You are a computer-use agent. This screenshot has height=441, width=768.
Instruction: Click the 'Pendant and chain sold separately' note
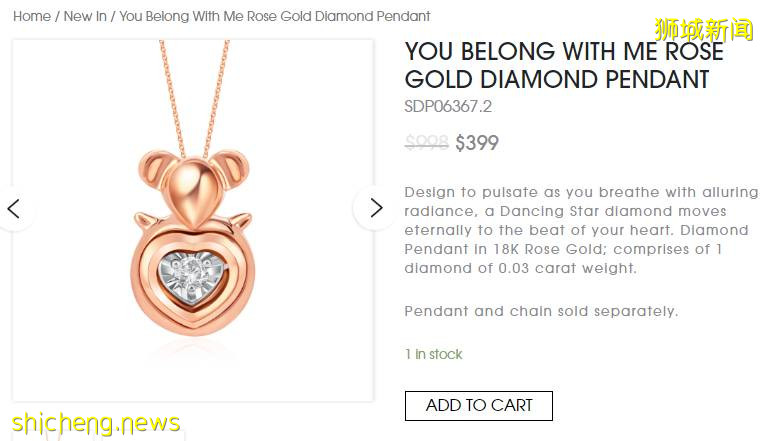(541, 311)
